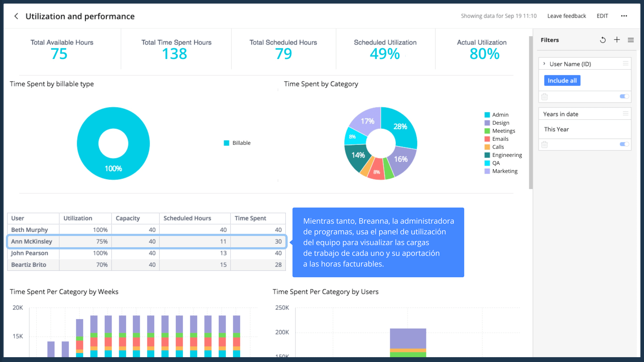Click the Billable legend color swatch
The height and width of the screenshot is (362, 644).
226,143
